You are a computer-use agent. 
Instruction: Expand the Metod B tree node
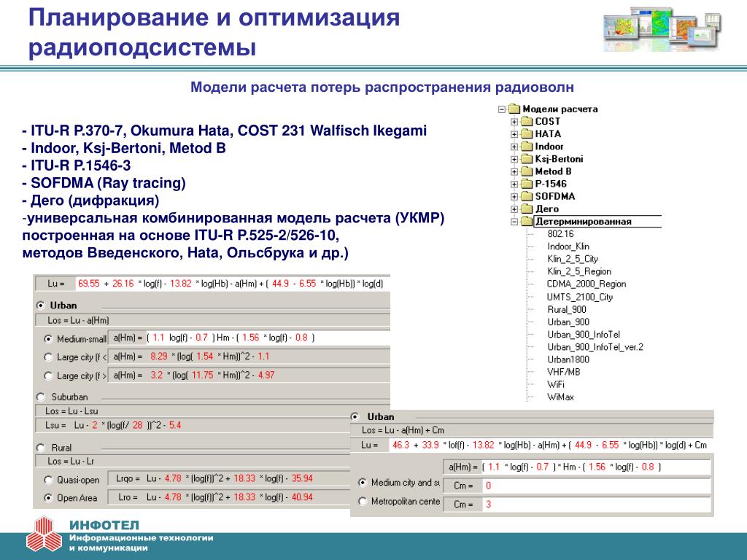point(514,171)
